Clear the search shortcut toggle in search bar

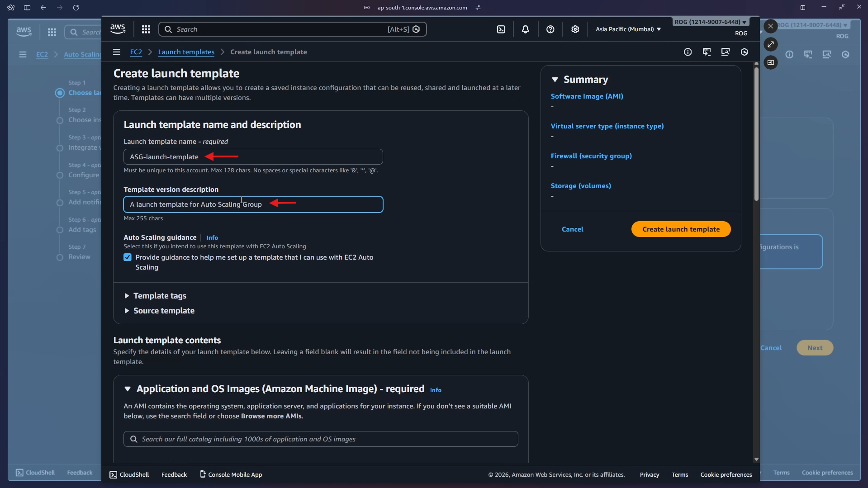[x=416, y=29]
